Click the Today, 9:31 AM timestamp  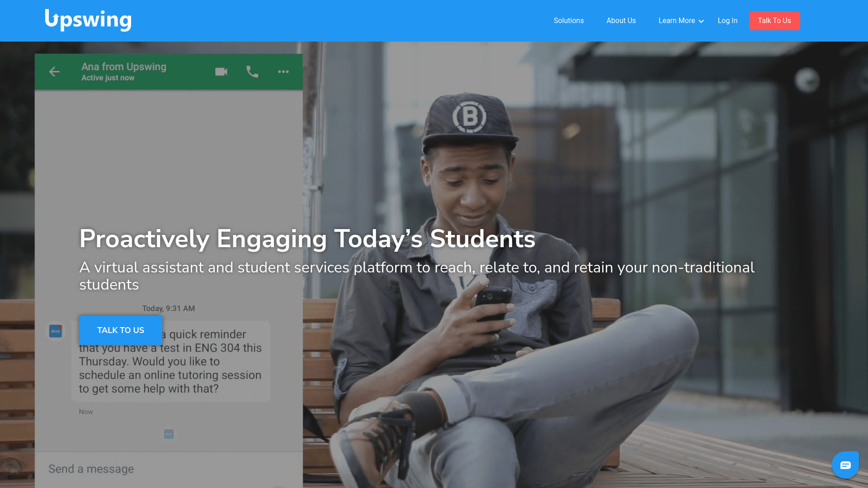[x=169, y=309]
